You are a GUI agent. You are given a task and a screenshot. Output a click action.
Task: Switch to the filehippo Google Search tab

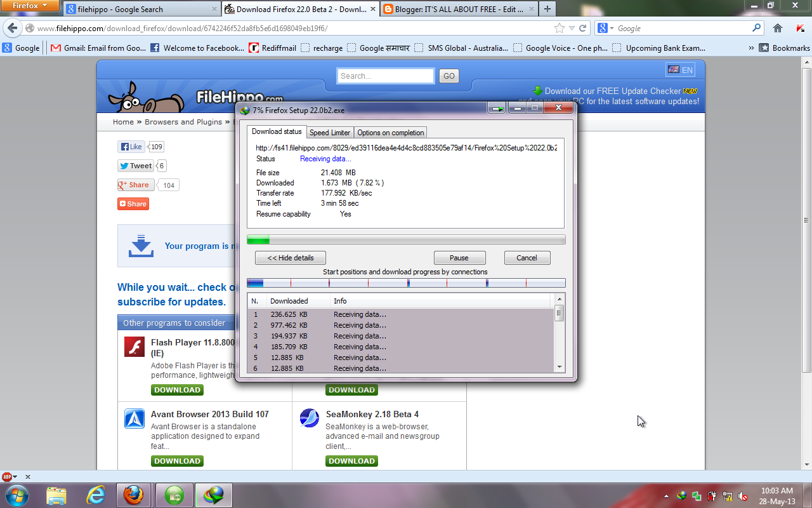point(141,9)
